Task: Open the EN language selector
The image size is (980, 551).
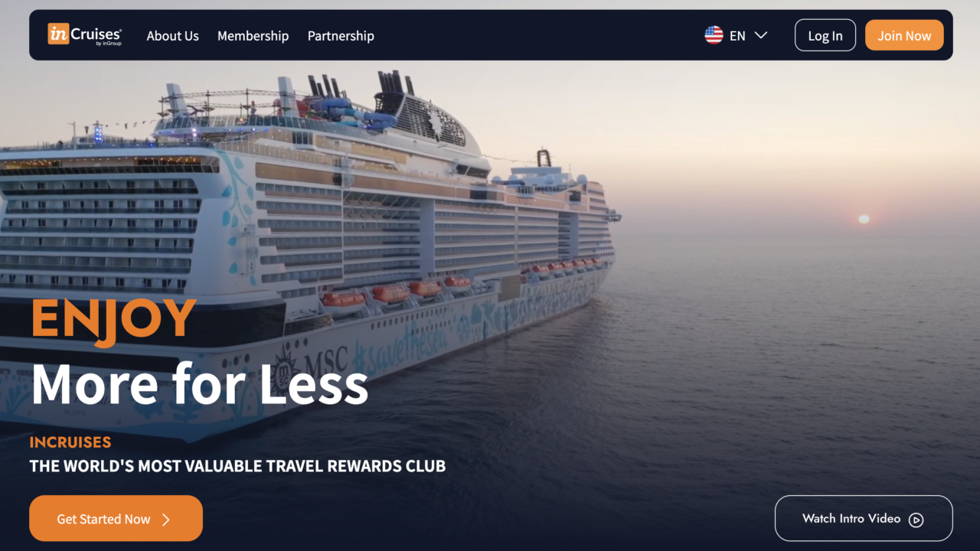Action: click(736, 35)
